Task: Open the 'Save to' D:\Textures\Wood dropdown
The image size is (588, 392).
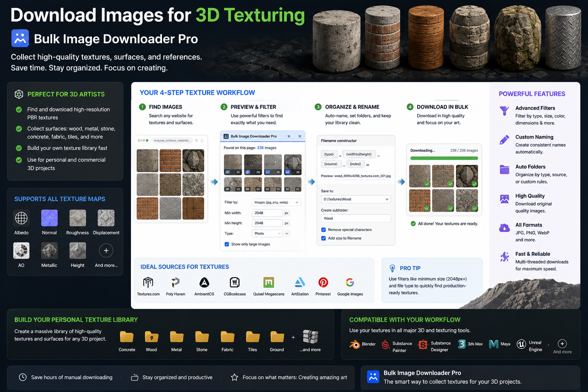Action: point(356,199)
